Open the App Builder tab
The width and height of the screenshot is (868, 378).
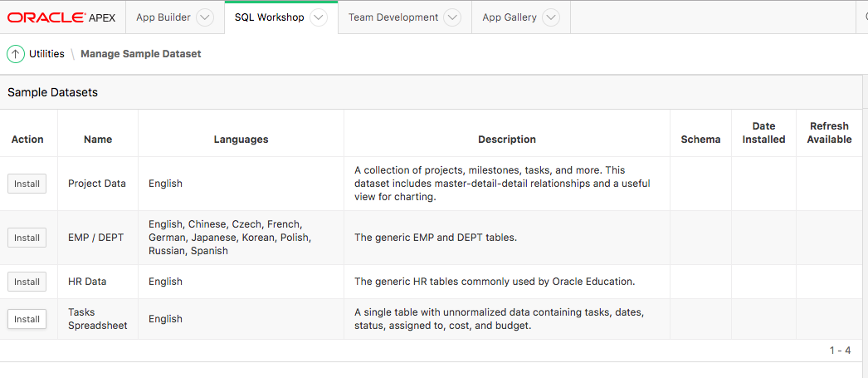tap(163, 17)
